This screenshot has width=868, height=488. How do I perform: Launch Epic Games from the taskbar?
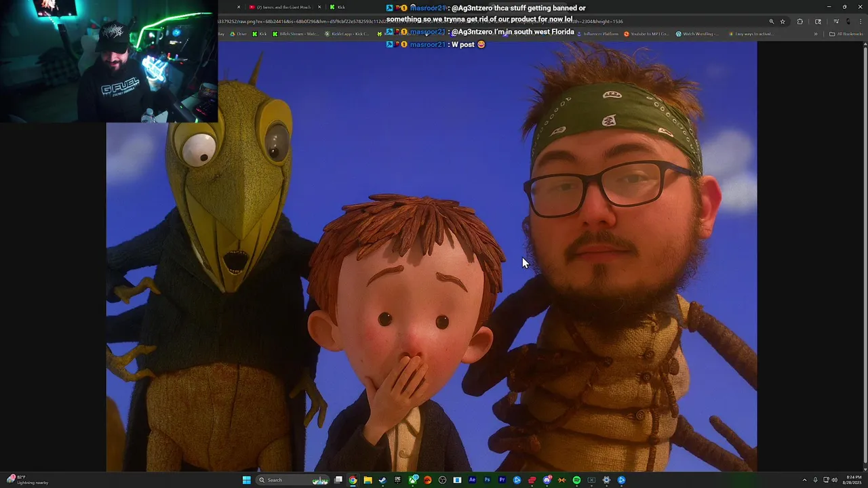(397, 480)
